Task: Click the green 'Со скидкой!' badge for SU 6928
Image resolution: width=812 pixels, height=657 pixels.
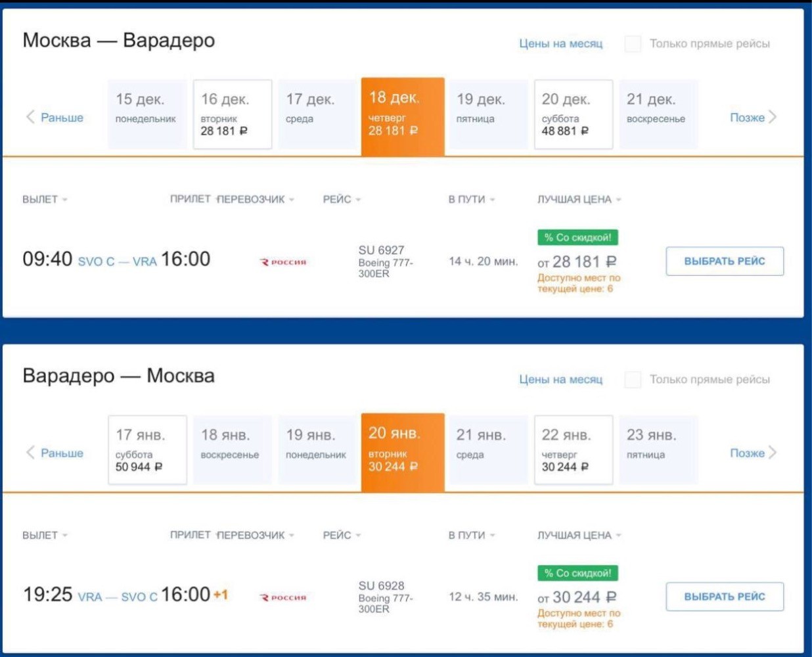Action: coord(578,573)
